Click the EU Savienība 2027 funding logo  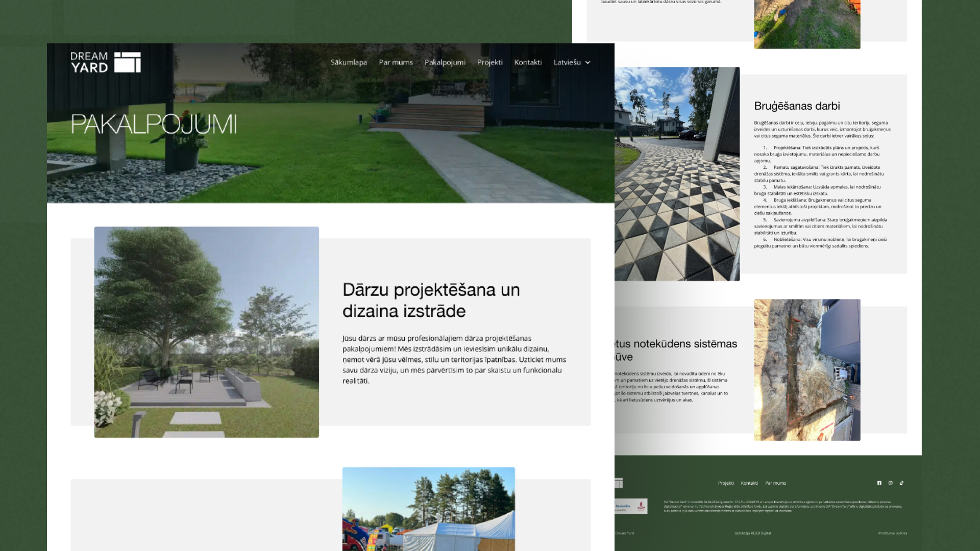631,506
